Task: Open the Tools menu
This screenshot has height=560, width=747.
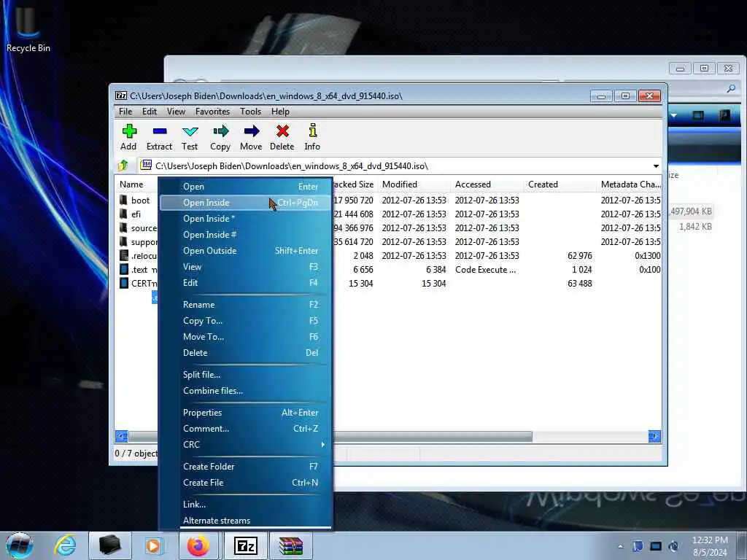Action: coord(251,112)
